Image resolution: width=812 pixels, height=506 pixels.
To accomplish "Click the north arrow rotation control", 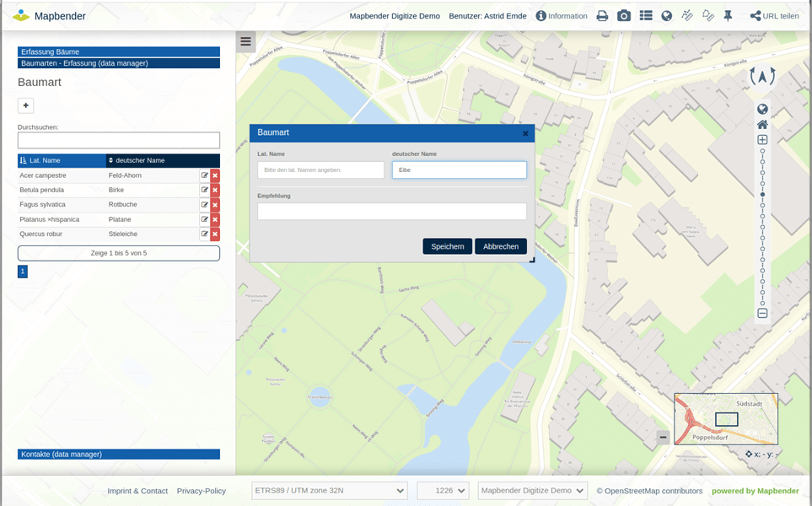I will click(762, 77).
